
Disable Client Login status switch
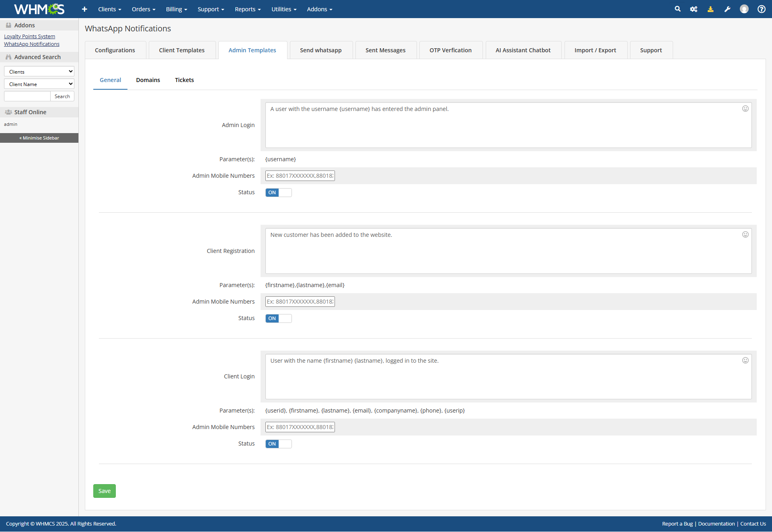[278, 444]
